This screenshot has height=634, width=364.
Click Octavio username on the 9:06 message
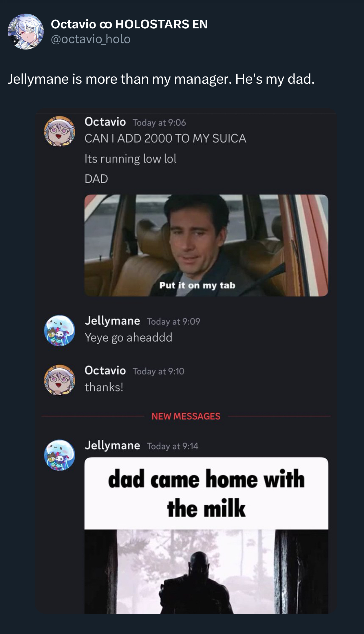point(105,122)
